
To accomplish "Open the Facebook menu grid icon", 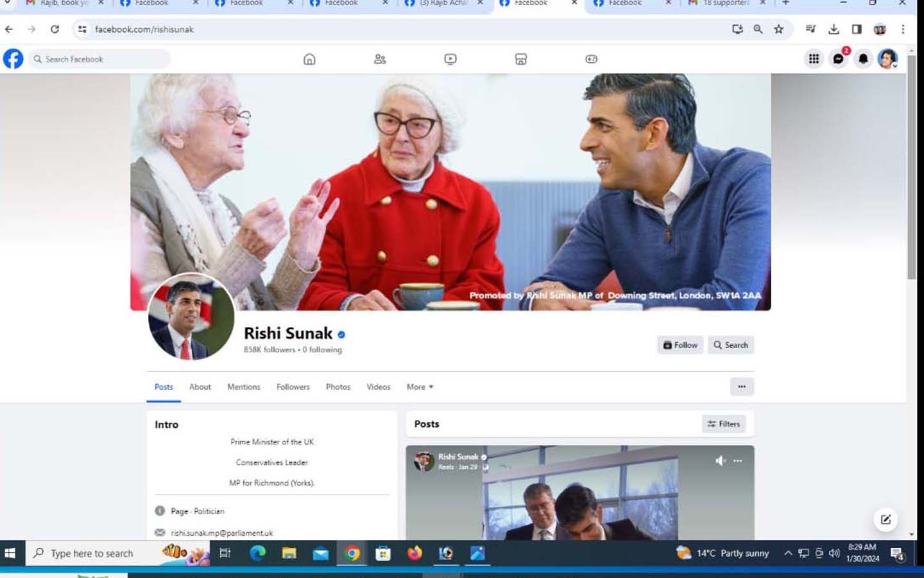I will point(814,59).
